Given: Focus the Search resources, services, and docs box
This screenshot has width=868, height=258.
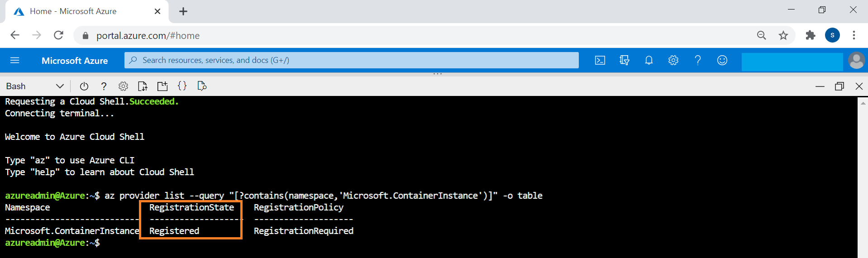Looking at the screenshot, I should click(x=351, y=60).
